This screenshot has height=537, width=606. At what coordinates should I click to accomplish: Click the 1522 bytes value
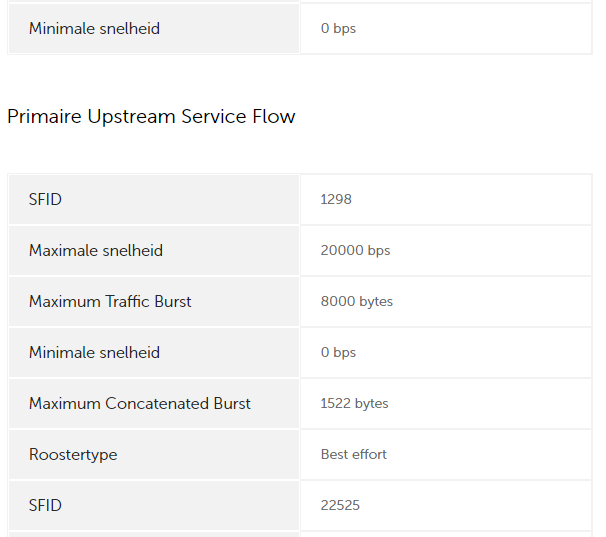pos(354,404)
